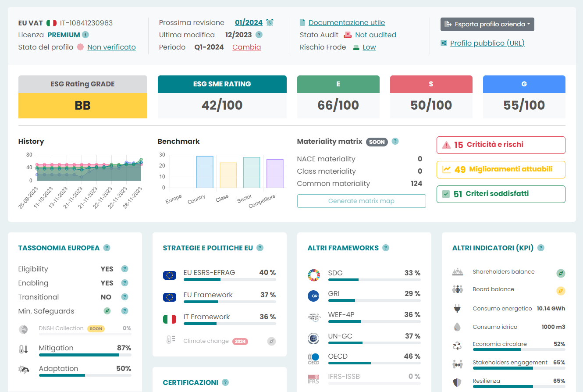Toggle the leaf button beside Climate change
This screenshot has width=583, height=392.
271,340
